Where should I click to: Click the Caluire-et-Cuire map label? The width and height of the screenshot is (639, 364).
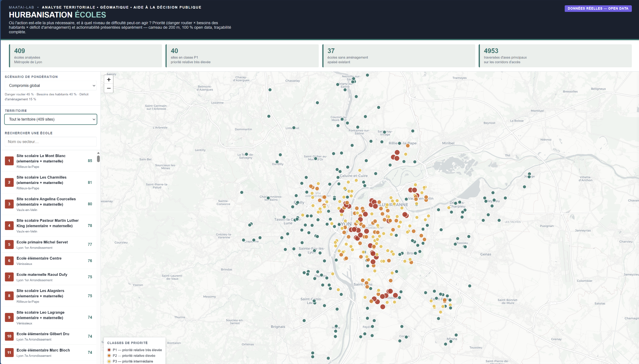pyautogui.click(x=354, y=176)
